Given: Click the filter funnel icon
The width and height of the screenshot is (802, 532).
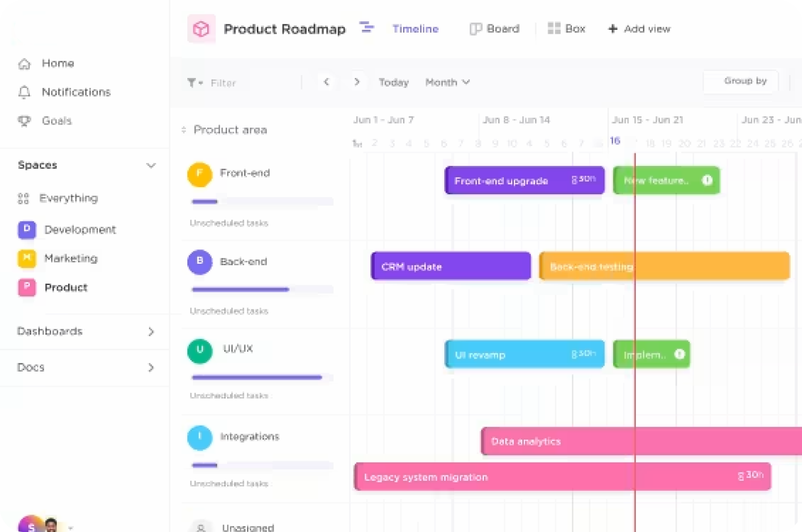Looking at the screenshot, I should tap(192, 83).
